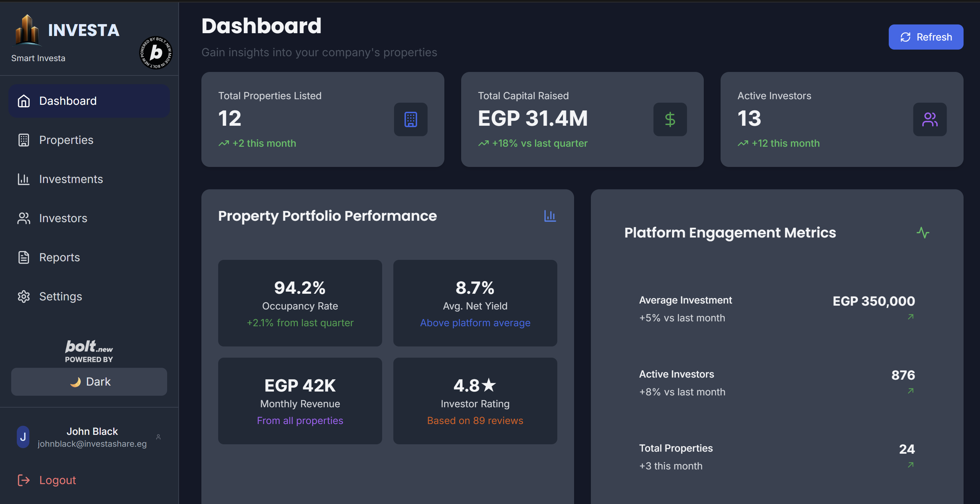Click the building icon in Total Properties card
Screen dimensions: 980x504
click(x=410, y=119)
